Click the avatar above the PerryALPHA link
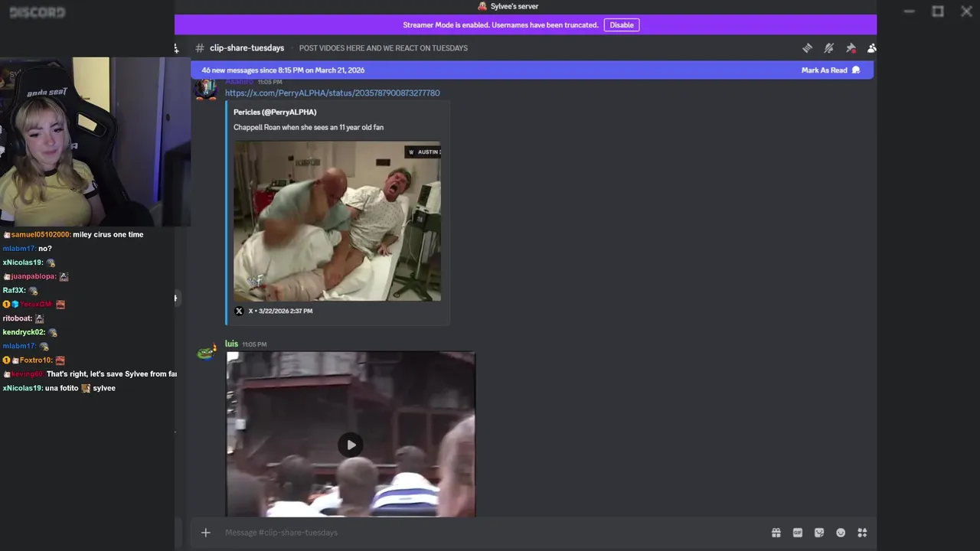The height and width of the screenshot is (551, 980). 206,88
